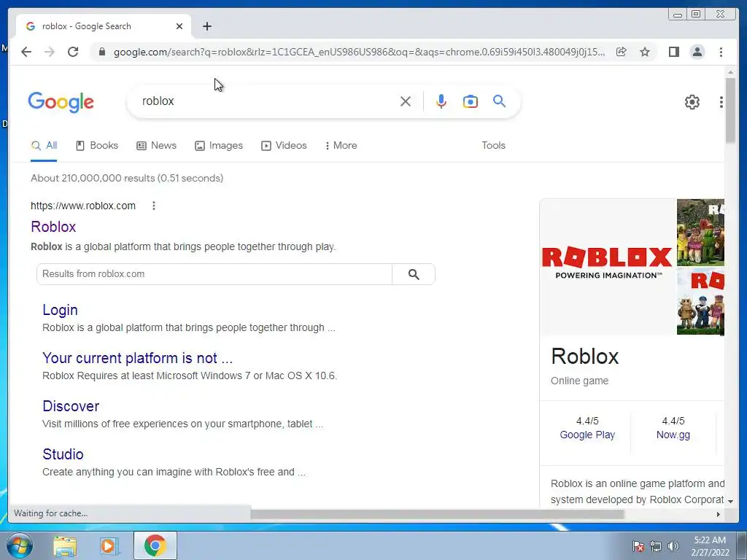Viewport: 747px width, 560px height.
Task: Open the Roblox main result link
Action: coord(53,227)
